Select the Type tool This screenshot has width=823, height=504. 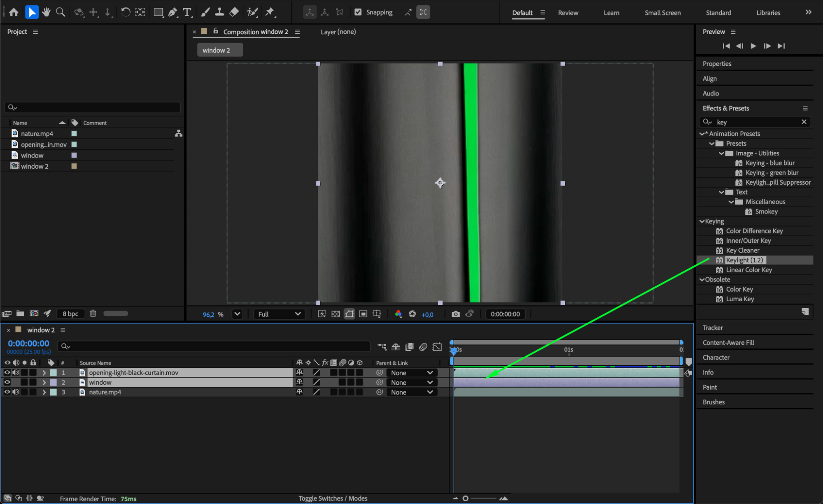187,12
